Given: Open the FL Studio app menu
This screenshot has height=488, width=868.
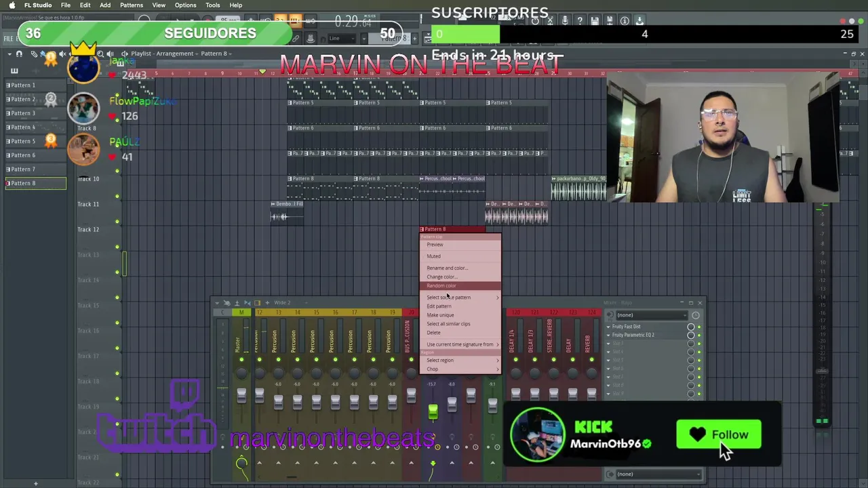Looking at the screenshot, I should pyautogui.click(x=38, y=5).
